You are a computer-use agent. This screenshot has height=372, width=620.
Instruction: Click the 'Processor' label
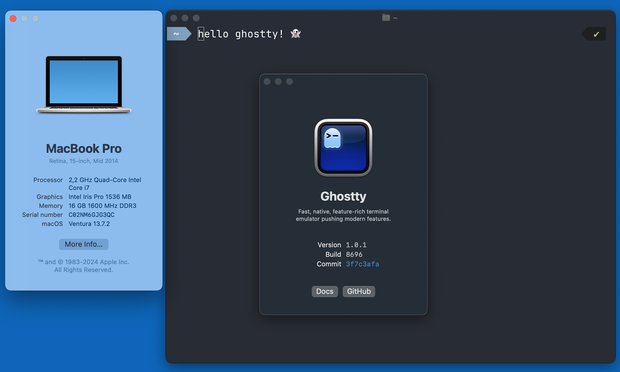pyautogui.click(x=48, y=180)
